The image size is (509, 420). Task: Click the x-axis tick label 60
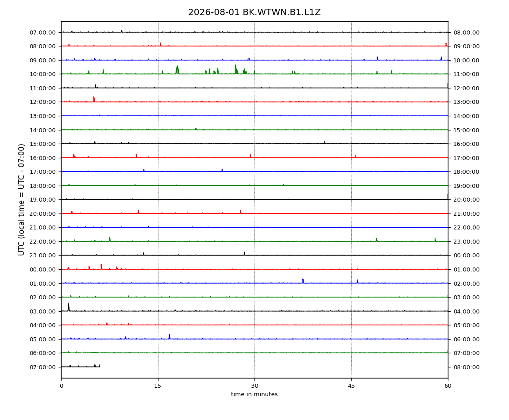tap(448, 386)
